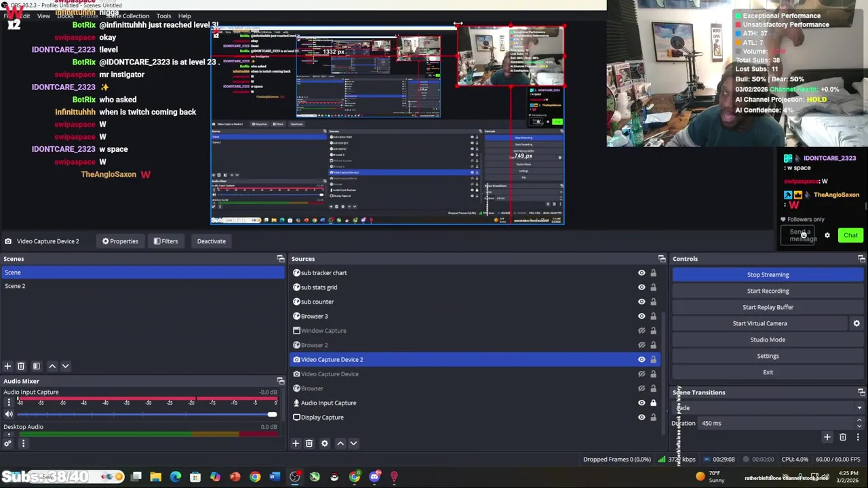Click the Stop Streaming button
The height and width of the screenshot is (488, 868).
click(x=768, y=274)
